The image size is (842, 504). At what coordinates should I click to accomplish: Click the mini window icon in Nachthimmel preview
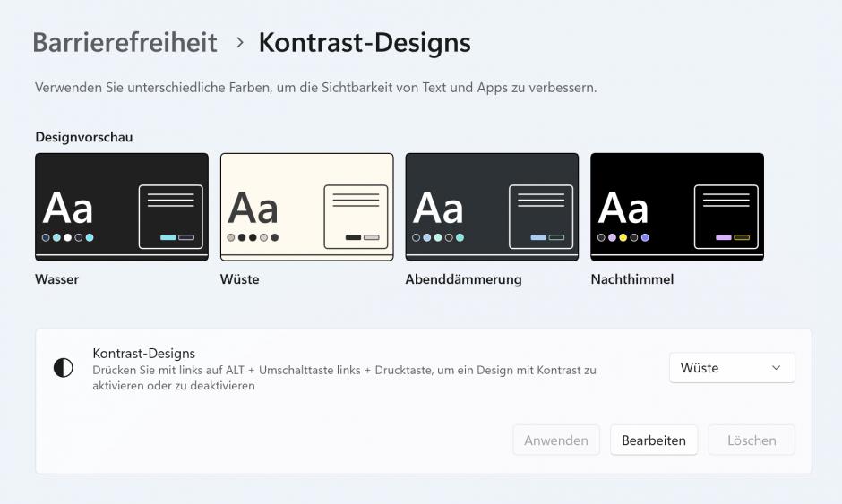(726, 217)
